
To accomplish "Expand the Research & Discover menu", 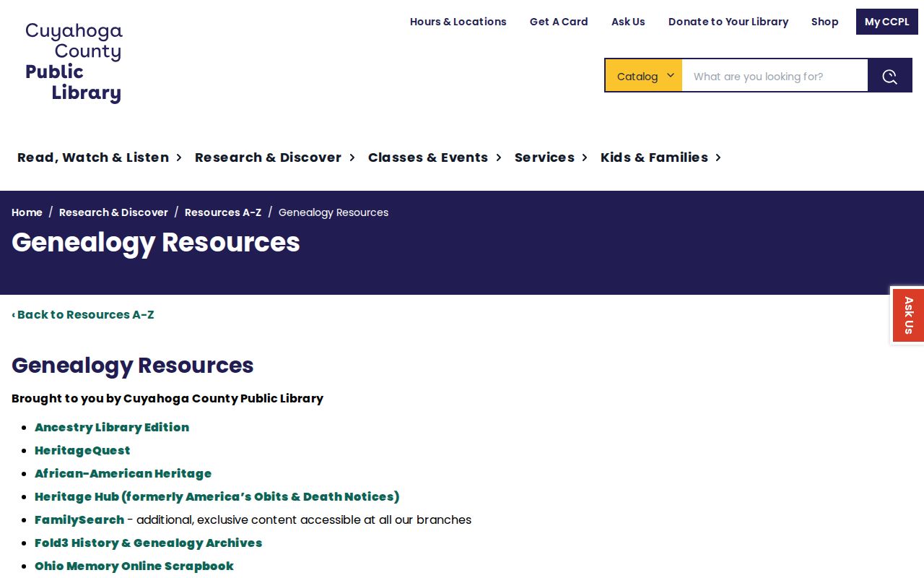I will 275,158.
